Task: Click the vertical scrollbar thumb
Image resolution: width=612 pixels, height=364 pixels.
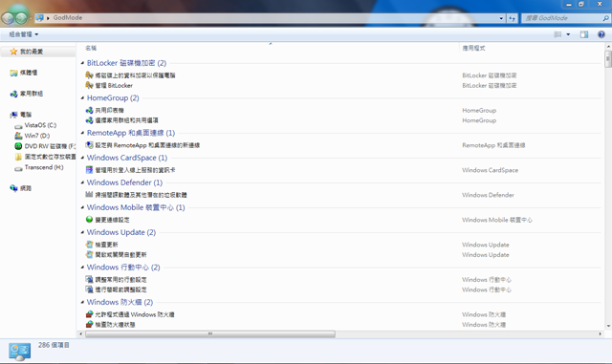Action: click(x=608, y=59)
